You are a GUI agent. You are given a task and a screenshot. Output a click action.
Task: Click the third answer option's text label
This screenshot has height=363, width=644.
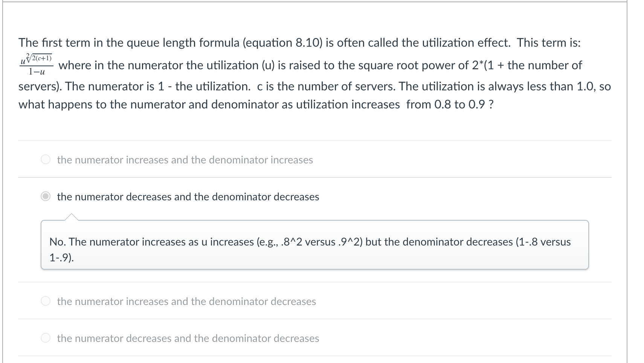click(x=186, y=301)
